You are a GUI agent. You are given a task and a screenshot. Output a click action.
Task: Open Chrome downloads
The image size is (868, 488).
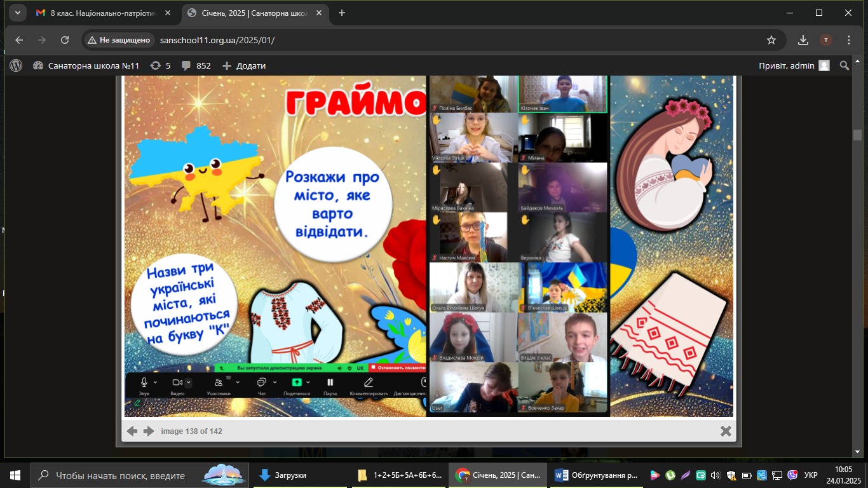(803, 40)
